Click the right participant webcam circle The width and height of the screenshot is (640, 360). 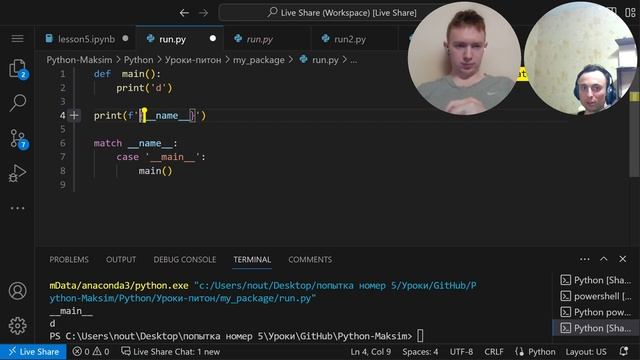(x=580, y=58)
